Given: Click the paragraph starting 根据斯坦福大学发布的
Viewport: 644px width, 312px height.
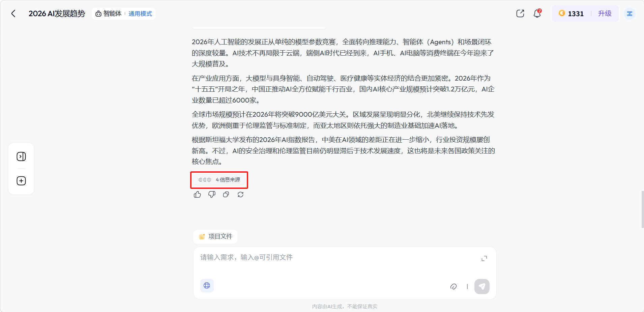Looking at the screenshot, I should pyautogui.click(x=343, y=151).
